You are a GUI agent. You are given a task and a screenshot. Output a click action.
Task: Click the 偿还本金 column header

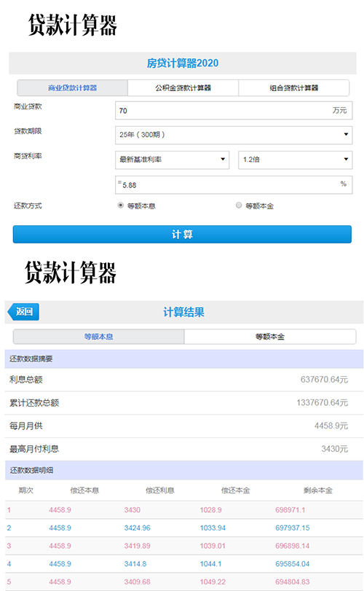click(x=235, y=490)
